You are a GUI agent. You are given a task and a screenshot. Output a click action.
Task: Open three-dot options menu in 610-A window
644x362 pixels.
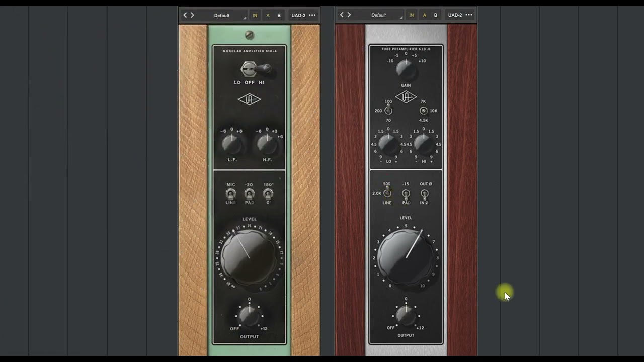click(312, 15)
